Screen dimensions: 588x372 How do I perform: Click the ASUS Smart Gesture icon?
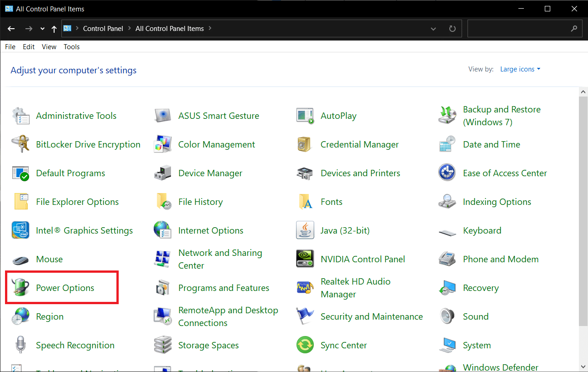163,116
